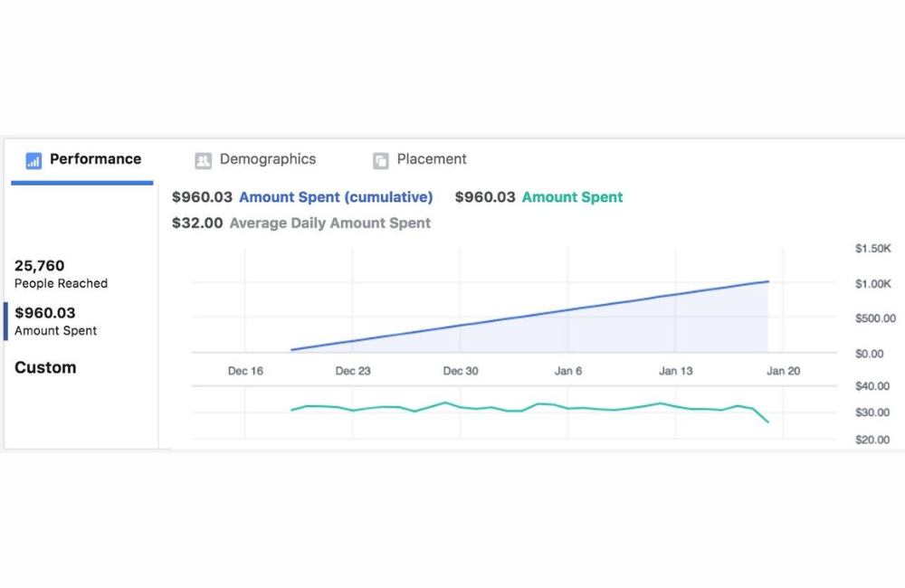Click the green Amount Spent legend
Viewport: 905px width, 588px height.
click(572, 197)
